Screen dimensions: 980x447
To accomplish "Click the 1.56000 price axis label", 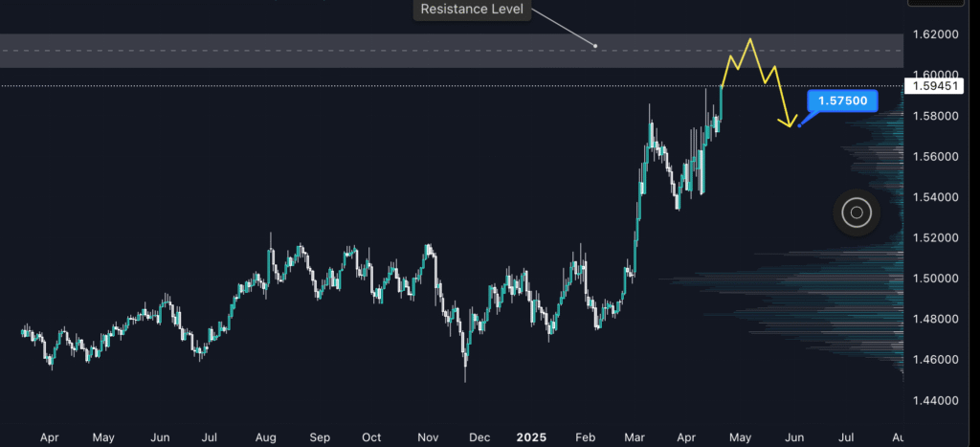I will point(935,157).
